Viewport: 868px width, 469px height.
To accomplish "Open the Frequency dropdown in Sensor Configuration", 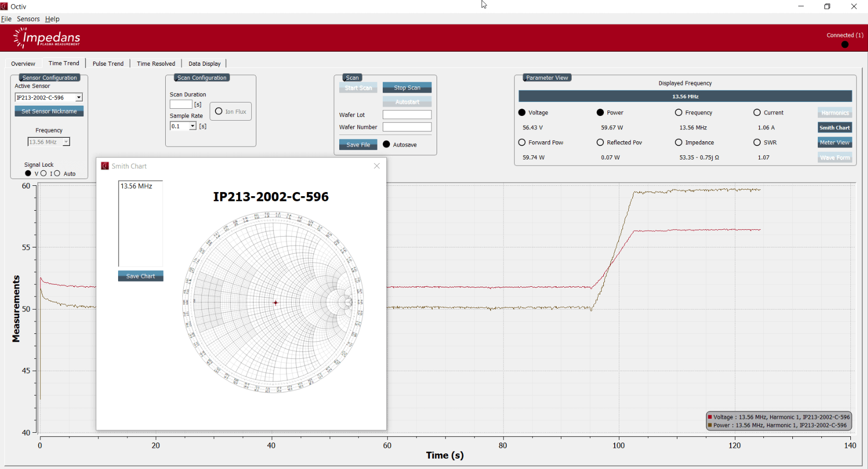I will [x=66, y=142].
